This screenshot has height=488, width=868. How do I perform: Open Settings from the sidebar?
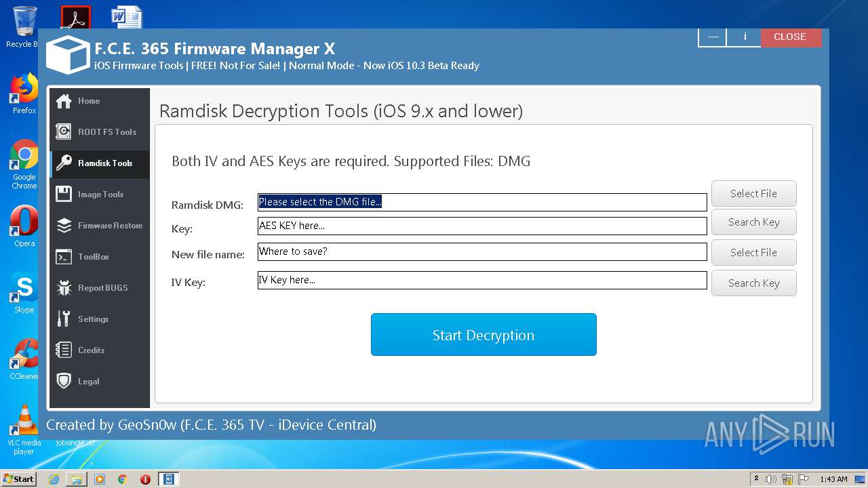[x=100, y=319]
